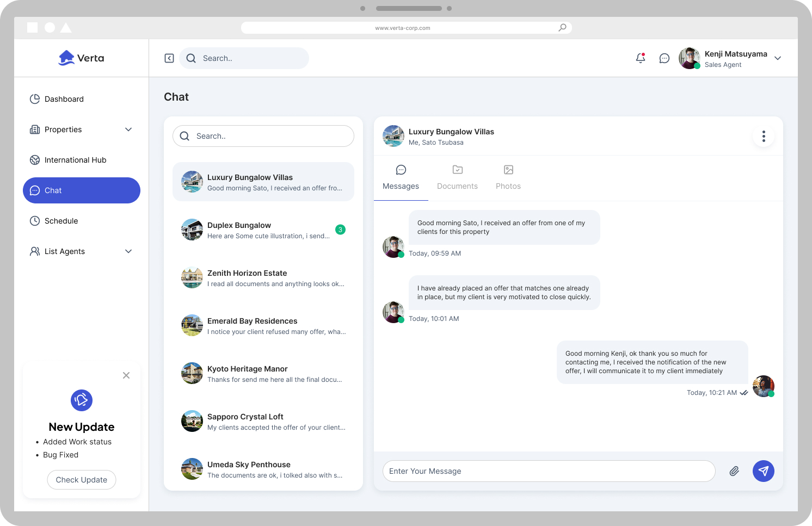This screenshot has height=526, width=812.
Task: Switch to the Documents tab
Action: (457, 178)
